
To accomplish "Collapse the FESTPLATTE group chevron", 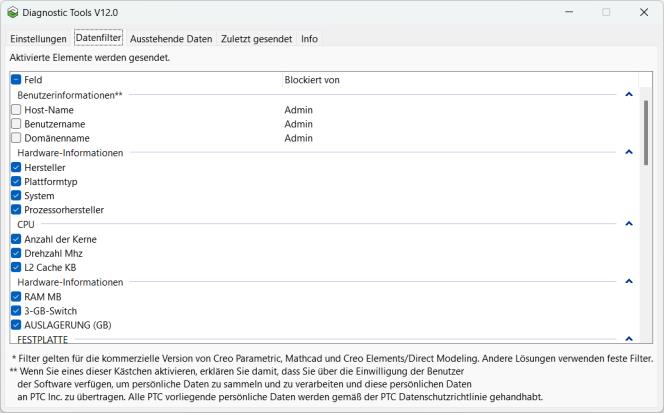I will 629,338.
